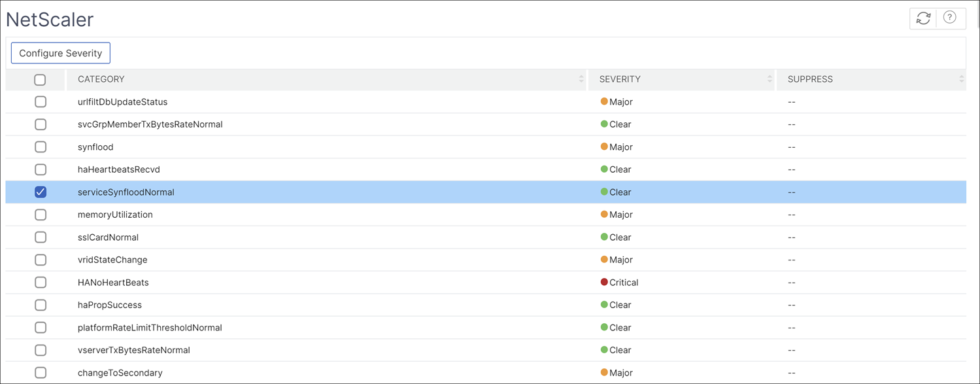The image size is (980, 384).
Task: Click the green Clear icon for haPropSuccess
Action: click(x=604, y=304)
